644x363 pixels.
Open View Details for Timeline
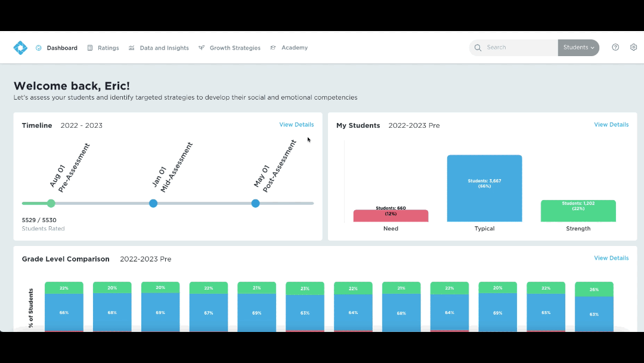click(296, 125)
